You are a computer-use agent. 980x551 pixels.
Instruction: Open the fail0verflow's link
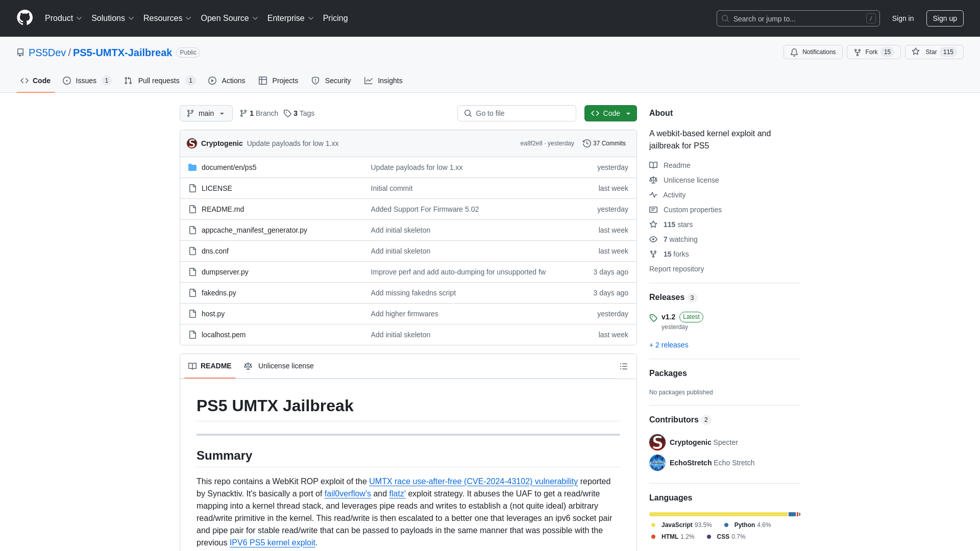pyautogui.click(x=348, y=493)
